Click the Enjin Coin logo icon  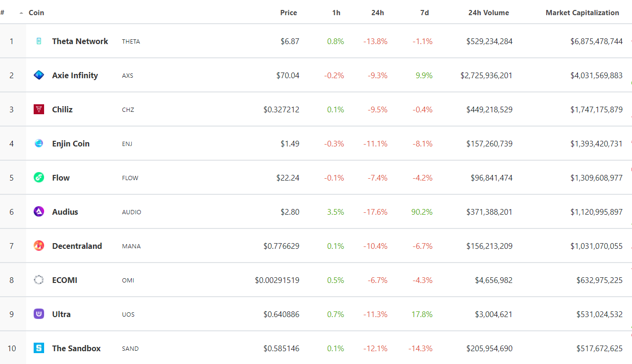[x=39, y=143]
